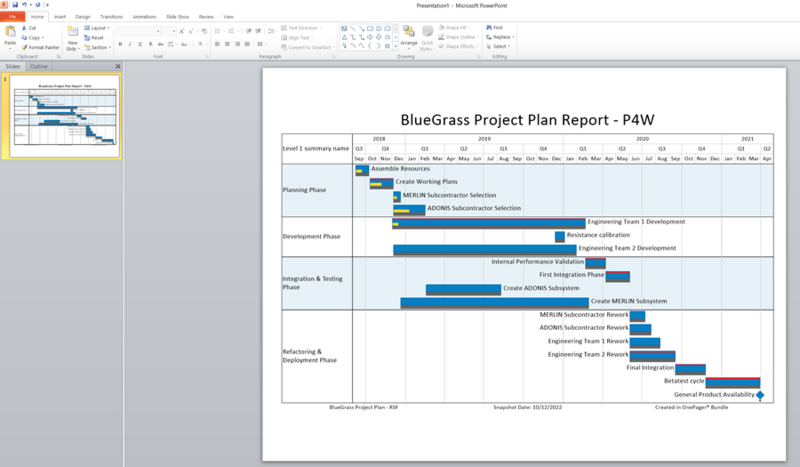Select the Triangle shape in gallery
The image size is (800, 467).
[344, 37]
